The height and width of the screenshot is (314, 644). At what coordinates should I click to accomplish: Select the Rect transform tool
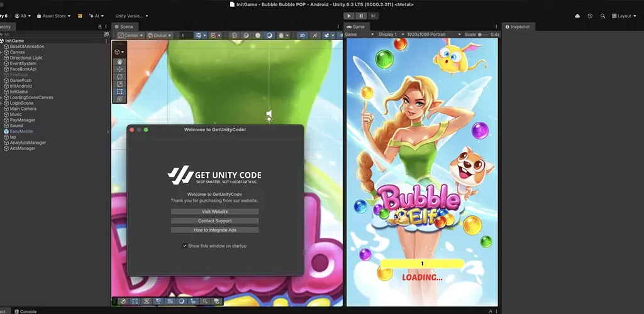pos(119,92)
